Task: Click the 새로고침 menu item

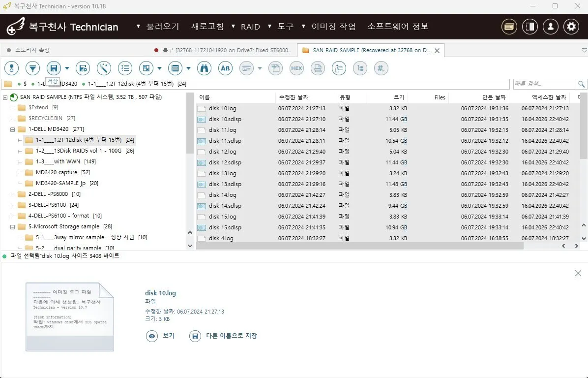Action: coord(207,27)
